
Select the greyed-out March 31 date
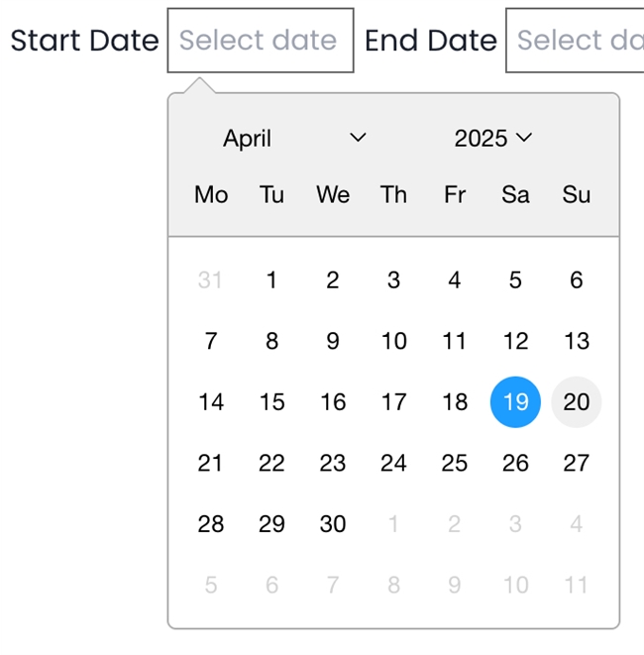(x=210, y=280)
